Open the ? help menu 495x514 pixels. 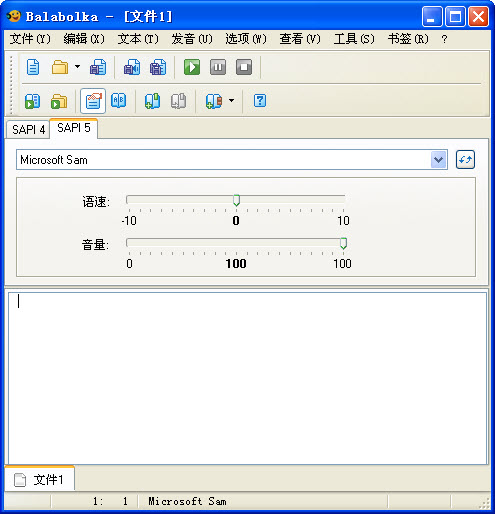point(444,39)
